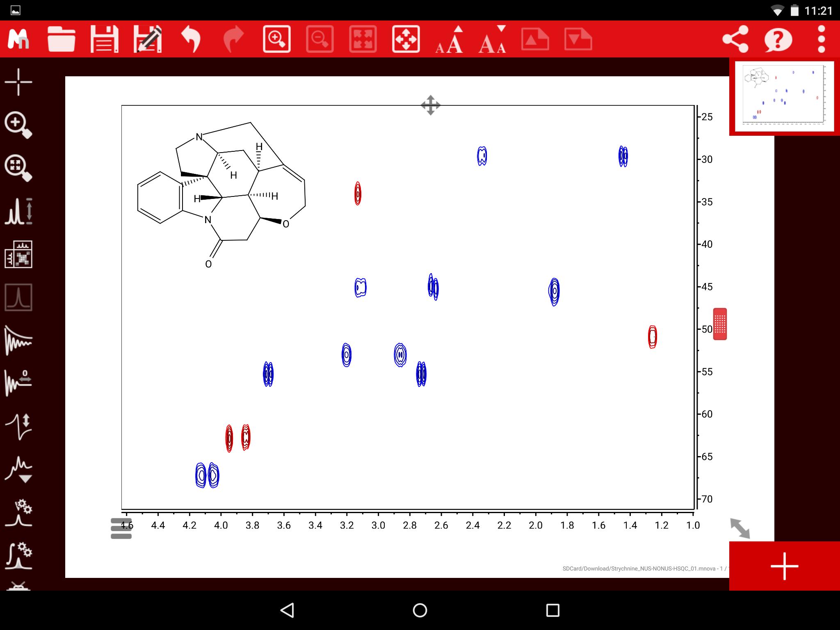Tap the red plus button to add content
Screen dimensions: 840x630
(x=784, y=566)
